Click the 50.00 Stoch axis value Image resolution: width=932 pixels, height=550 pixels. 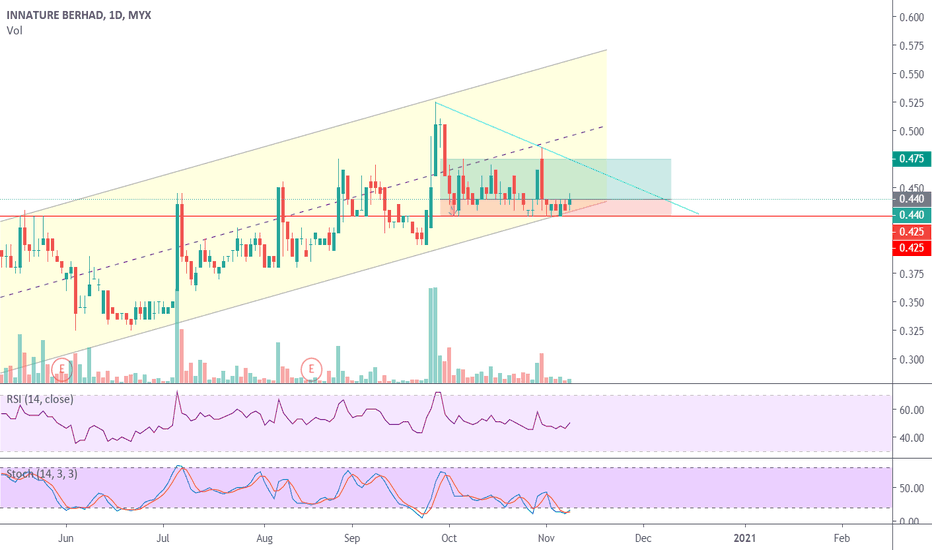coord(911,488)
